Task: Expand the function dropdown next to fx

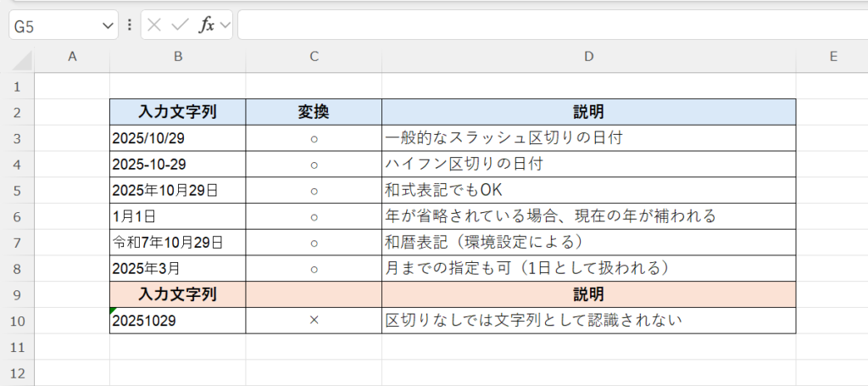Action: click(225, 25)
